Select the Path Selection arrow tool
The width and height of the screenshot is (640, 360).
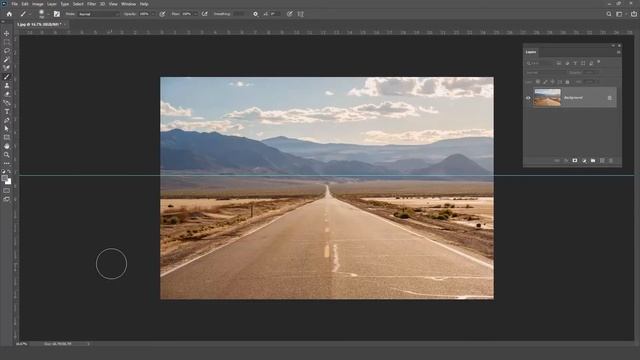point(7,129)
